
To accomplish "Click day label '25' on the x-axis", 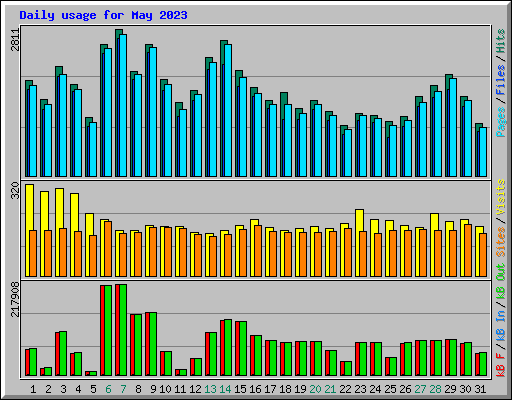I will [x=390, y=389].
